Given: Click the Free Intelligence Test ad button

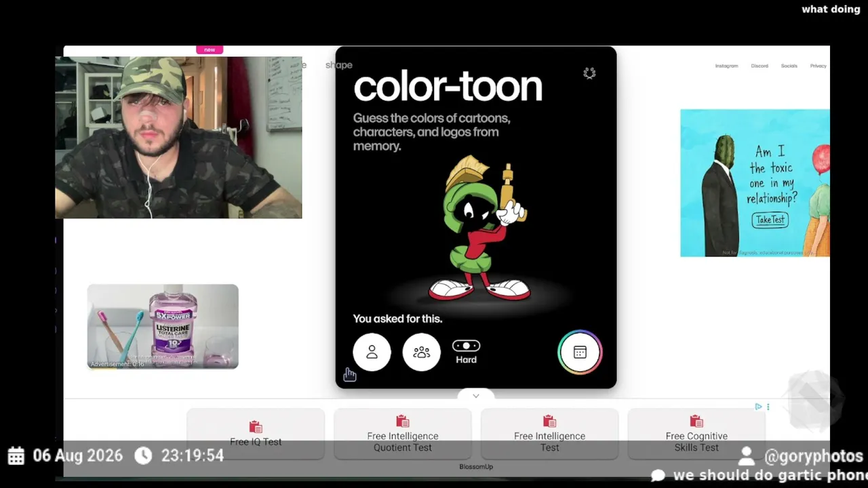Looking at the screenshot, I should [x=550, y=434].
